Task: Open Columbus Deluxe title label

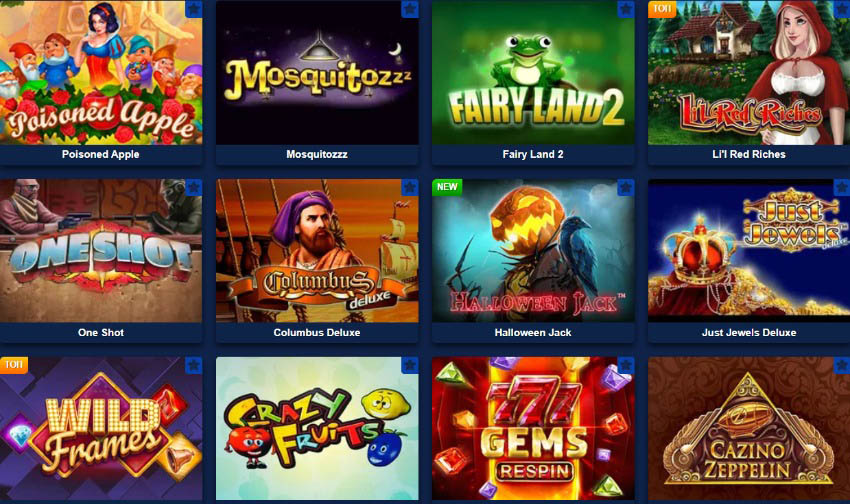Action: (x=317, y=333)
